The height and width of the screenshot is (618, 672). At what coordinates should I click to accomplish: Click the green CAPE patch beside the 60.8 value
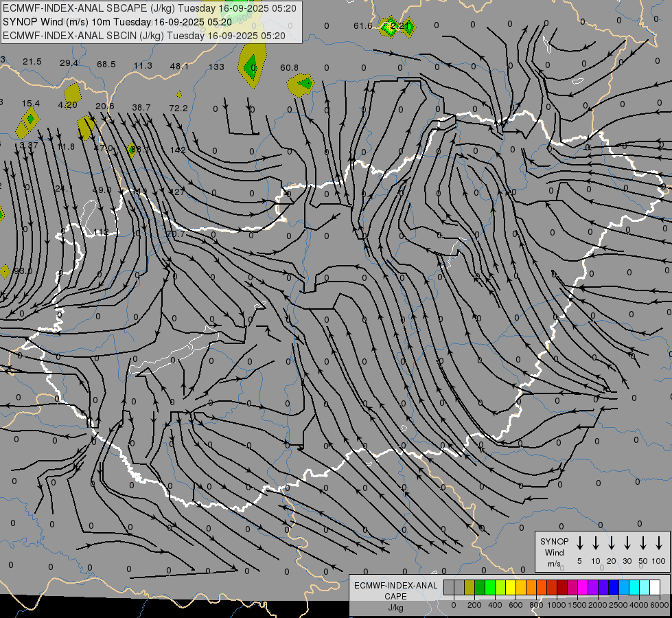(305, 83)
